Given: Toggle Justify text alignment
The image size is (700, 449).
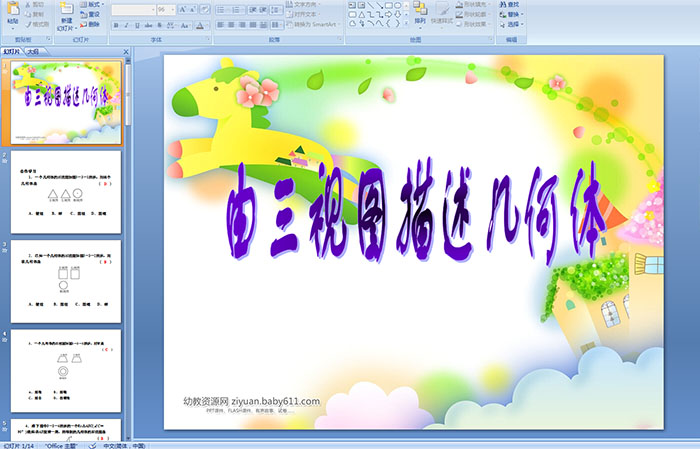Looking at the screenshot, I should [x=253, y=25].
